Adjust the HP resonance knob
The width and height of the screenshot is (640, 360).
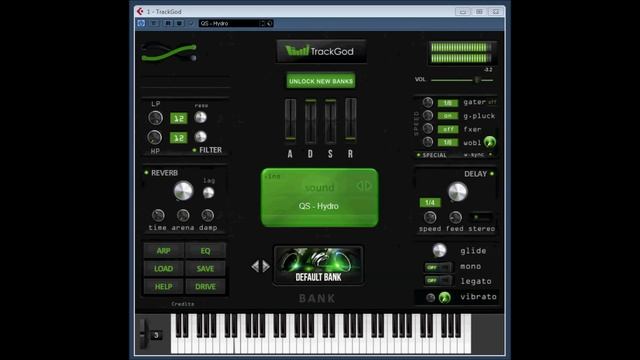200,136
